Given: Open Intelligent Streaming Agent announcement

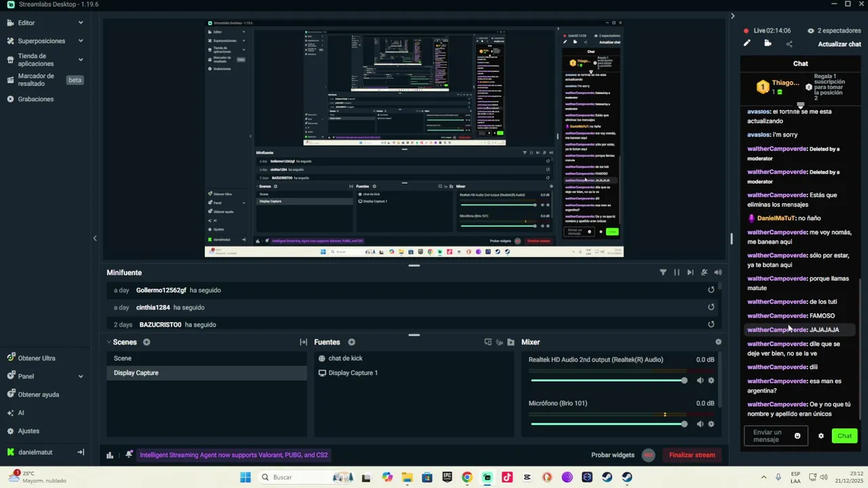Looking at the screenshot, I should (x=234, y=455).
